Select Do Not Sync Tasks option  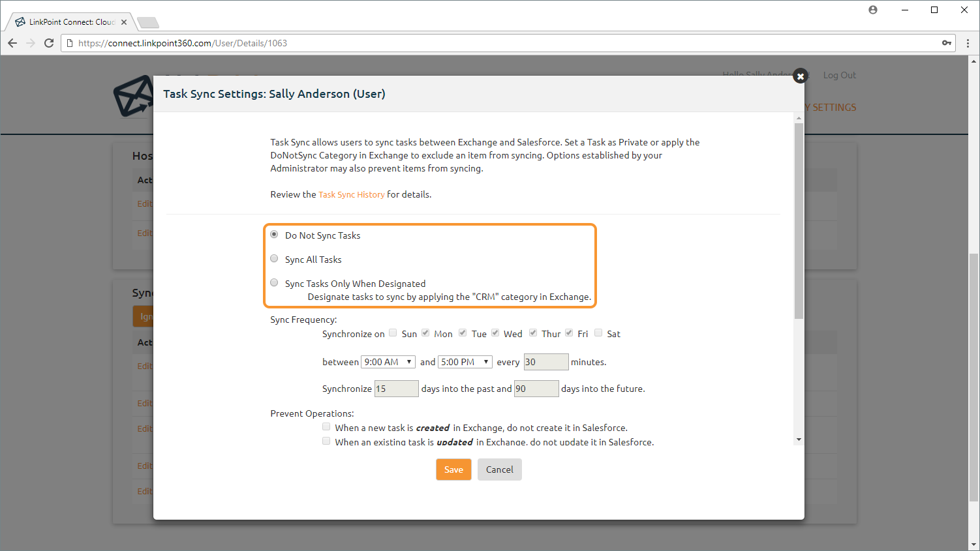tap(274, 235)
